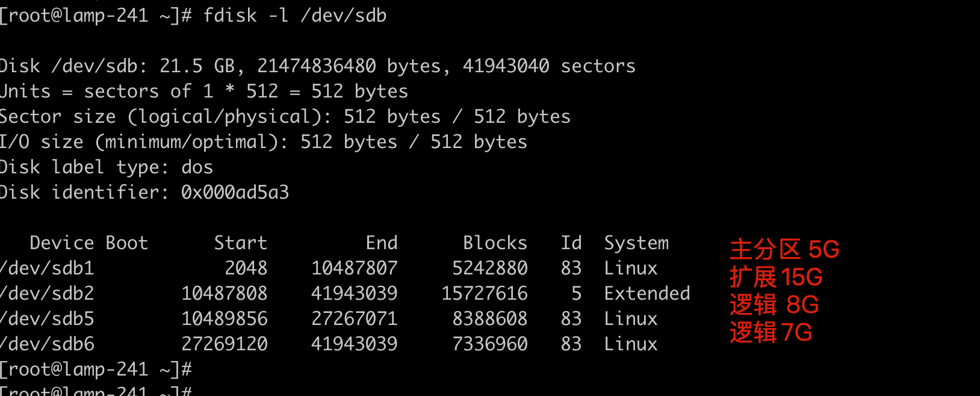Click the Start column header
The image size is (980, 396).
click(x=240, y=243)
